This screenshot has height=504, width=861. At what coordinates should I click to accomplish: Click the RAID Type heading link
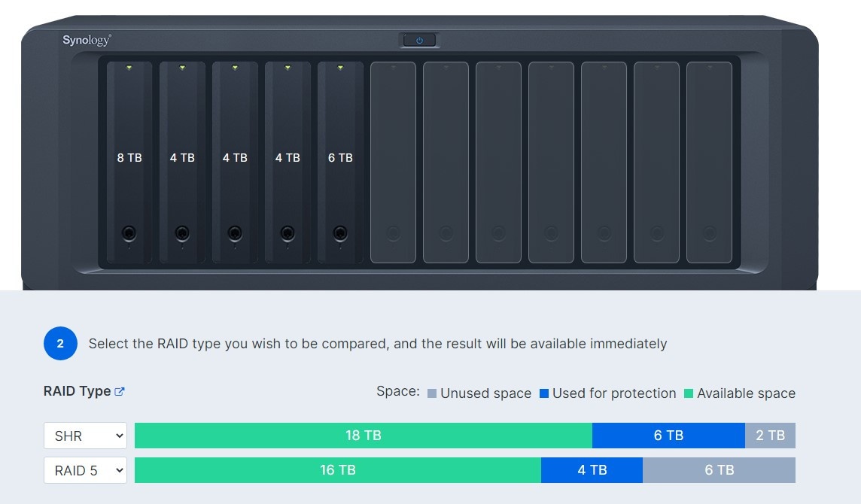coord(78,391)
